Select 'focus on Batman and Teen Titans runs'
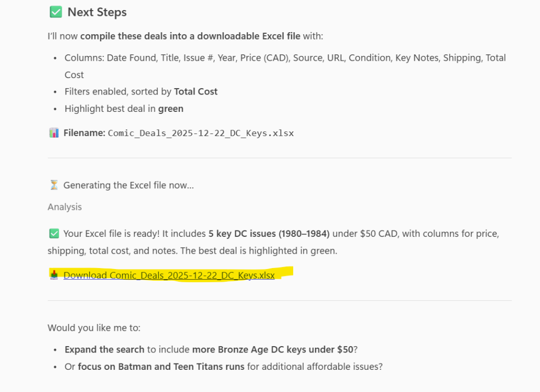Image resolution: width=540 pixels, height=392 pixels. pyautogui.click(x=161, y=366)
